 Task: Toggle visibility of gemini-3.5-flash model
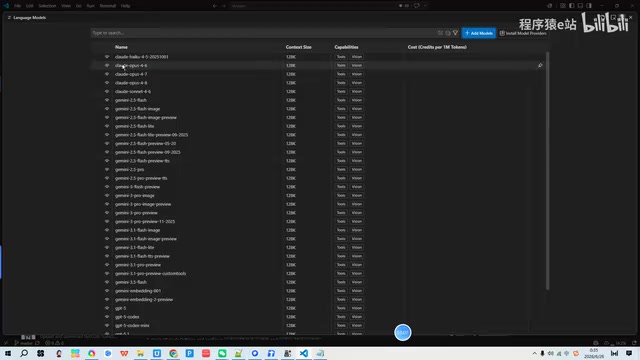point(107,282)
